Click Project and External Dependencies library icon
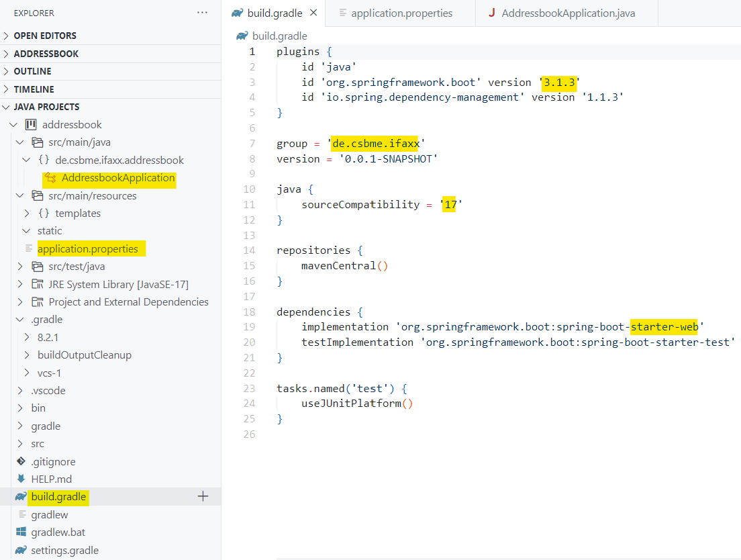 point(38,302)
